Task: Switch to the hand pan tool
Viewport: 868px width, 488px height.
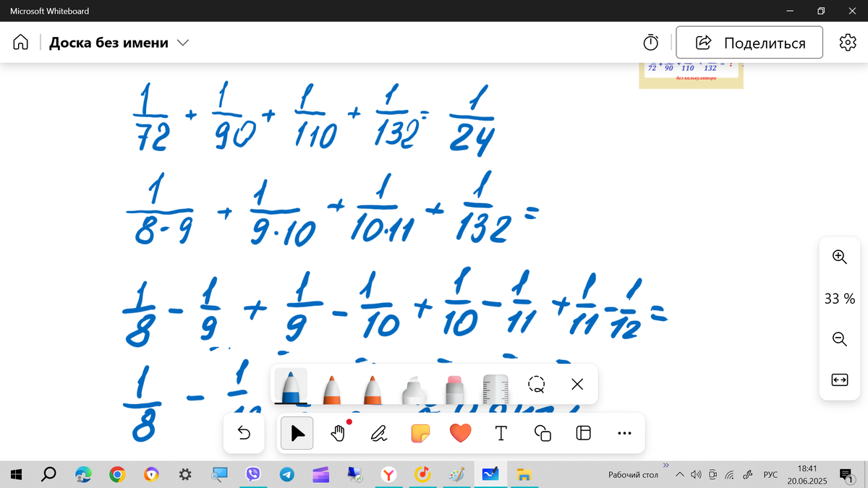Action: point(338,433)
